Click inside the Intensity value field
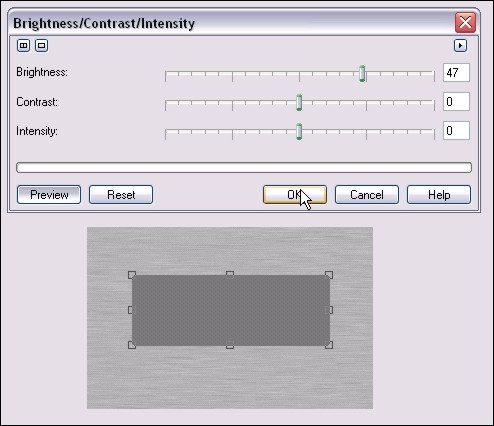Screen dimensions: 494x426 tap(456, 130)
